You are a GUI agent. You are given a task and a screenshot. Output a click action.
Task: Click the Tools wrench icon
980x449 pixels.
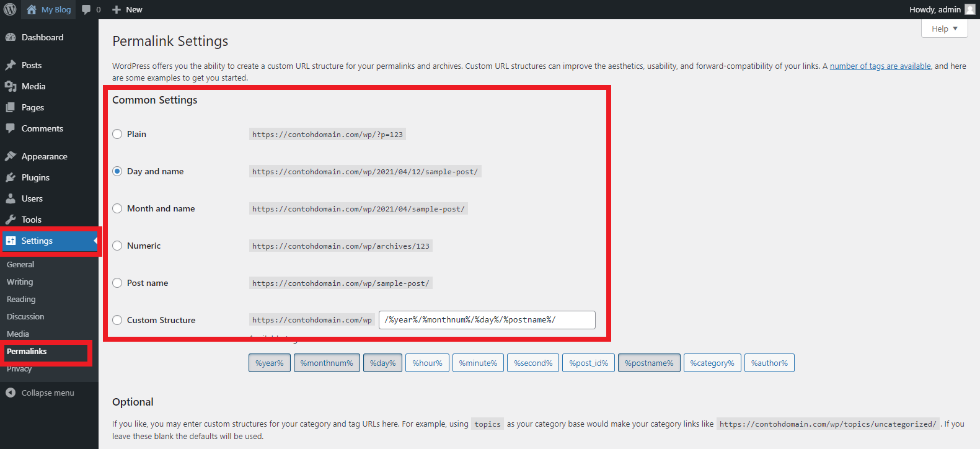click(11, 220)
